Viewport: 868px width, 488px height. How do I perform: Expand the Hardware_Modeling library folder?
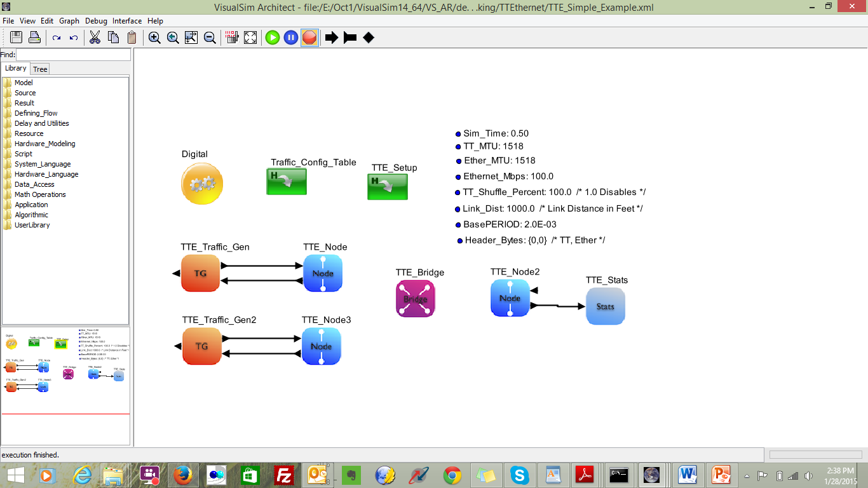click(44, 144)
